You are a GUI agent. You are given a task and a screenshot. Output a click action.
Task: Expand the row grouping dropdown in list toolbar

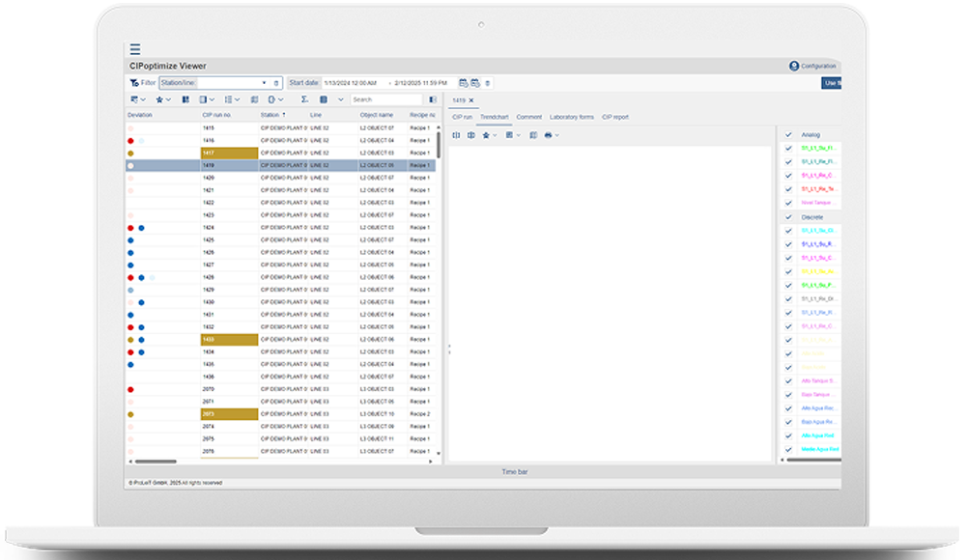coord(237,99)
